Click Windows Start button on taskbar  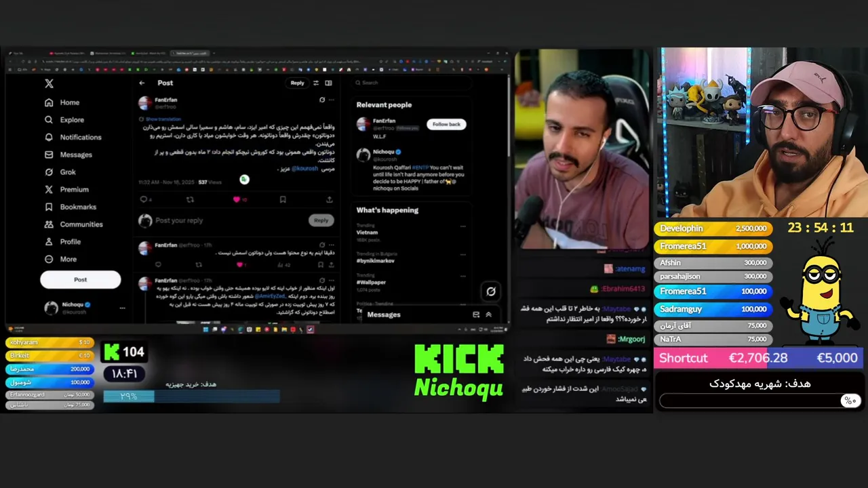tap(206, 329)
